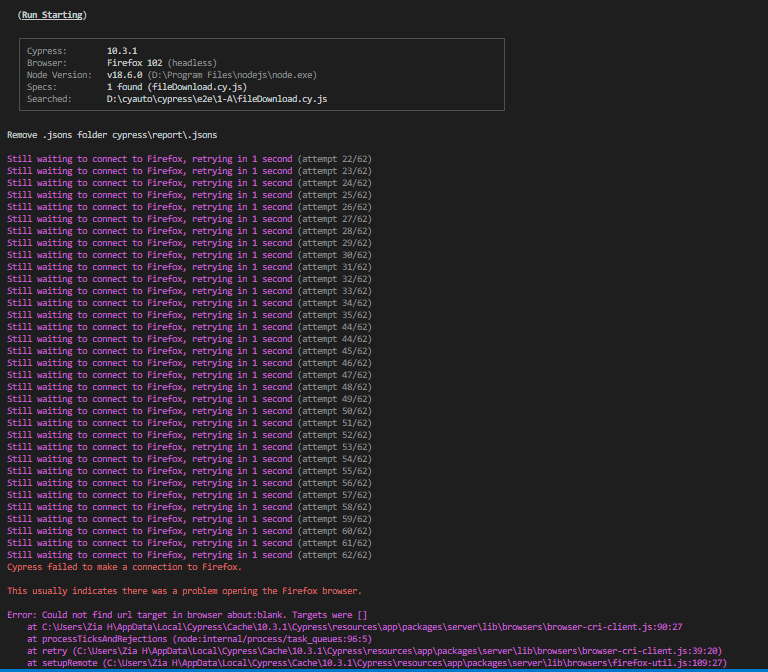Image resolution: width=768 pixels, height=672 pixels.
Task: Click the retry line for attempt 23/62
Action: [189, 171]
